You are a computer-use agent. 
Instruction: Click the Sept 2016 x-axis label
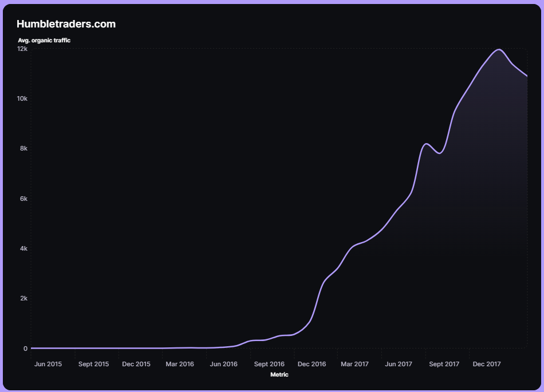[x=269, y=364]
